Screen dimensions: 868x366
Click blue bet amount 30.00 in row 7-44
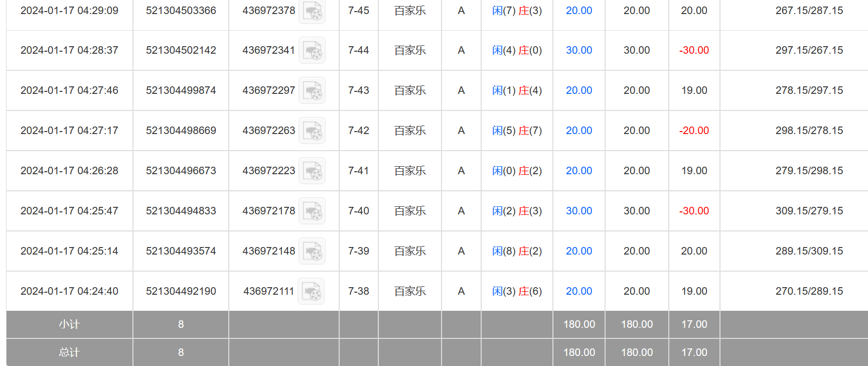click(578, 50)
